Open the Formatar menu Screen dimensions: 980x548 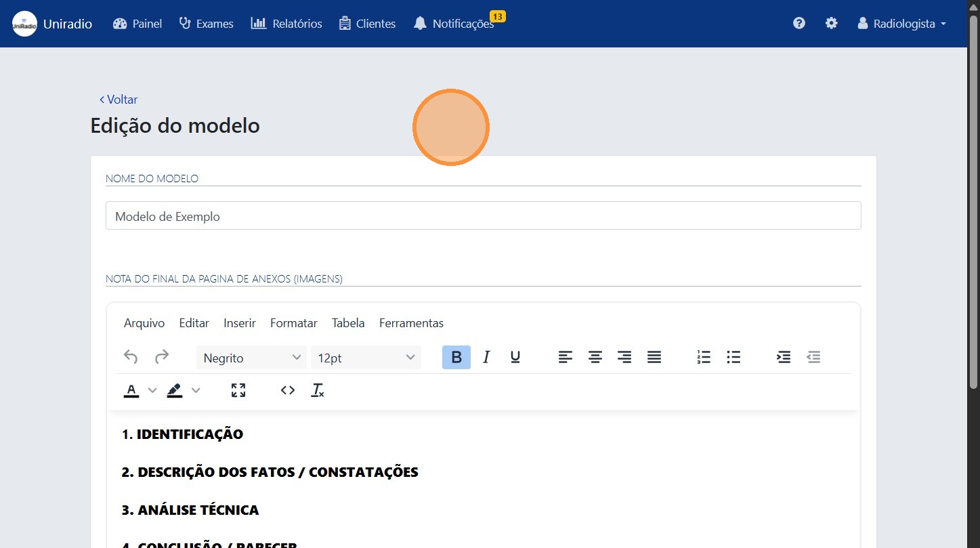[293, 323]
